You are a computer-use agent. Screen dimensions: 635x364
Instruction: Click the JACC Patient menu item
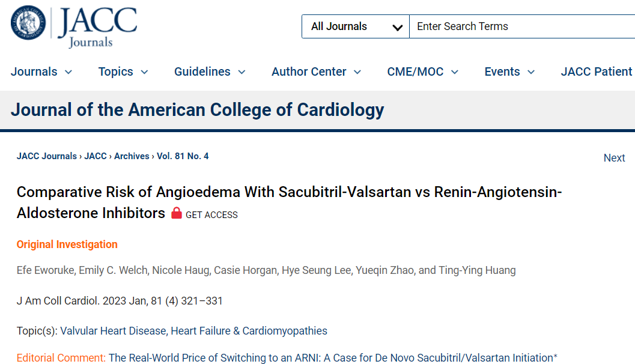(x=597, y=72)
